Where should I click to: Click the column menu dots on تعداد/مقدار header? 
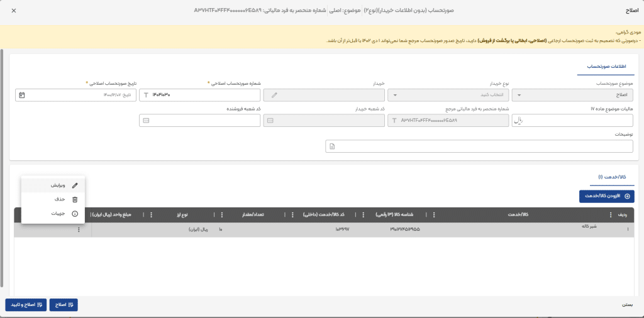point(220,215)
